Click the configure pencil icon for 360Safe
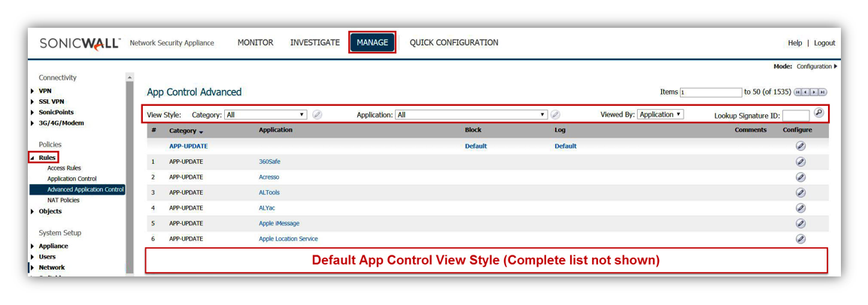This screenshot has height=305, width=868. point(800,162)
